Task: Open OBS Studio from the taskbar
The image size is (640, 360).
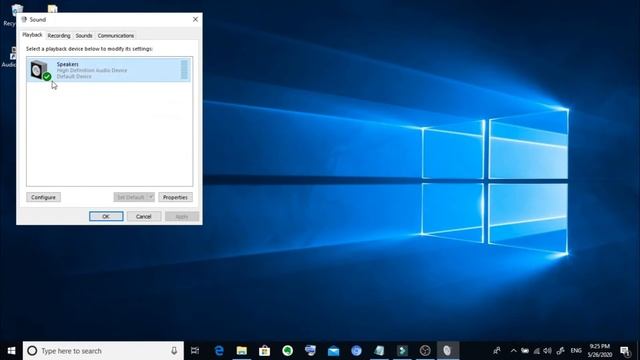Action: pyautogui.click(x=425, y=351)
